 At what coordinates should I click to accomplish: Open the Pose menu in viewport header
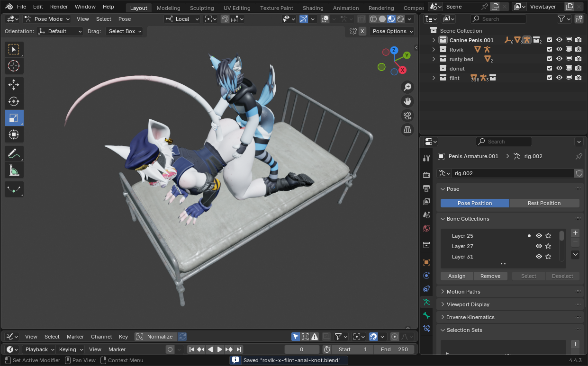[125, 19]
